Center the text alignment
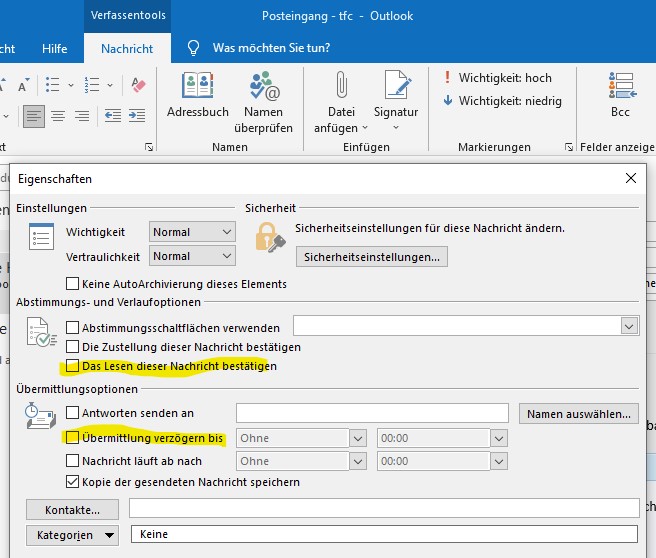The height and width of the screenshot is (558, 656). pos(58,116)
